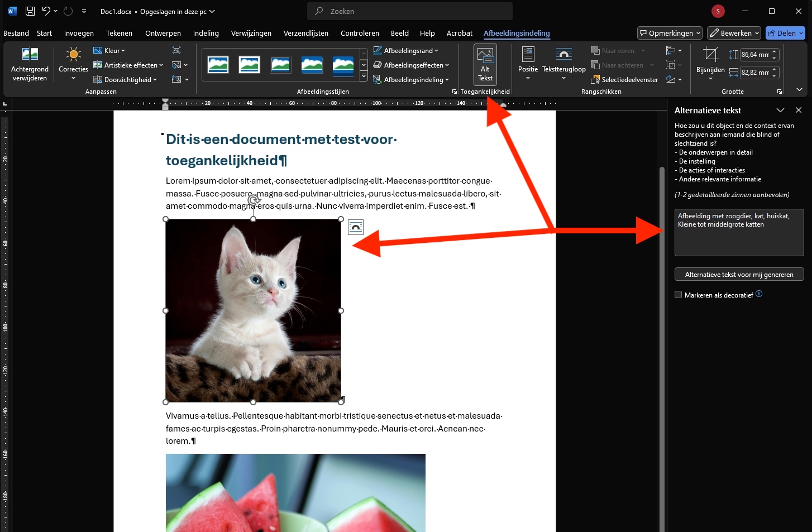The width and height of the screenshot is (812, 532).
Task: Click Alternatieve tekst voor mij genereren
Action: [x=739, y=275]
